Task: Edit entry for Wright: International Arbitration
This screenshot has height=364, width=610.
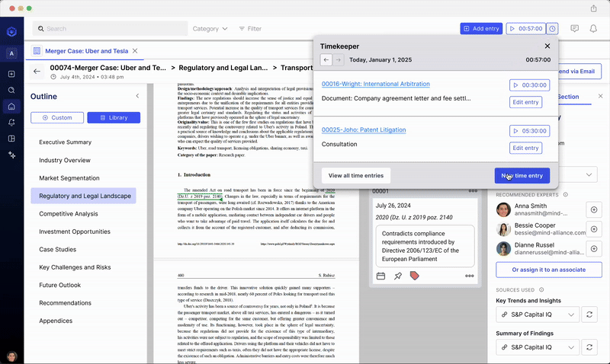Action: tap(525, 102)
